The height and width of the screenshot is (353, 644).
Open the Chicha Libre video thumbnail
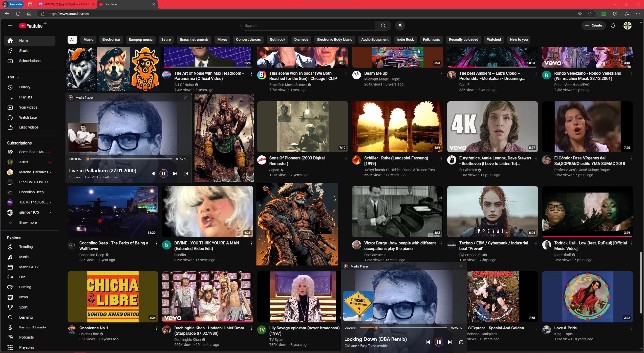click(x=113, y=297)
